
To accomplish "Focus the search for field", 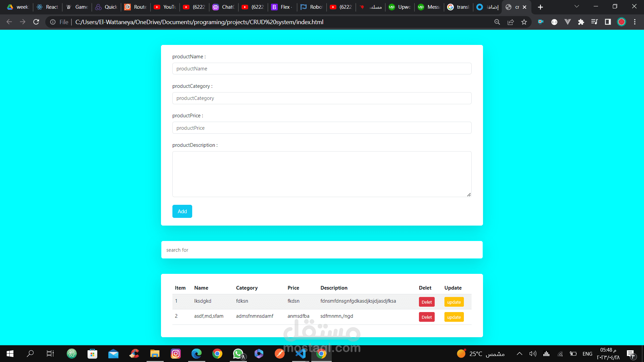I will (x=322, y=250).
